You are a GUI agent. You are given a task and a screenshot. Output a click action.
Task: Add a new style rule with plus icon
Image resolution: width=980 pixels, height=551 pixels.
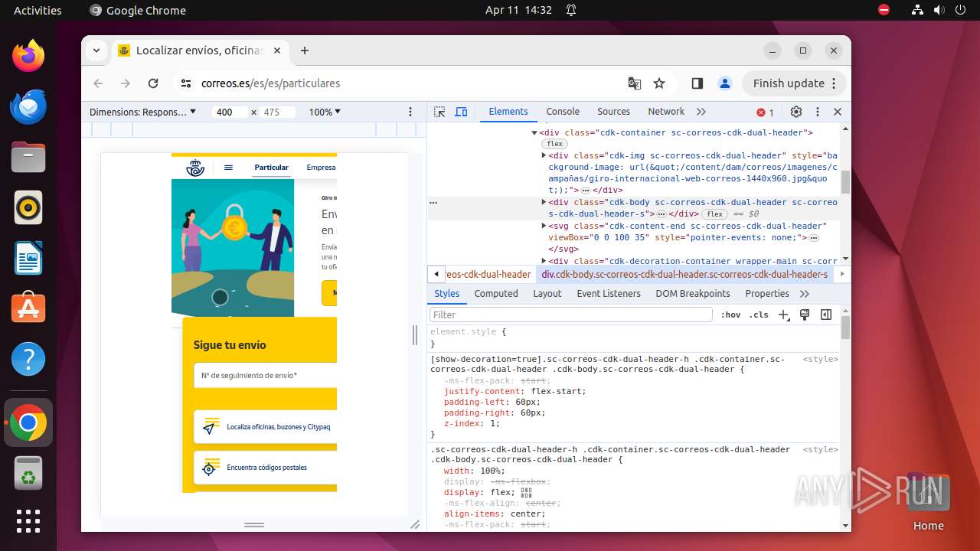coord(783,315)
